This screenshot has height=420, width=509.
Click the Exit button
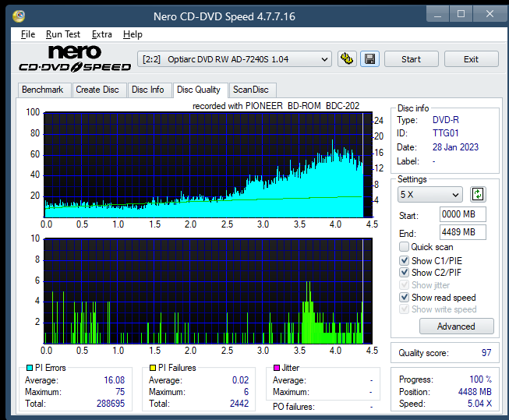[x=471, y=59]
